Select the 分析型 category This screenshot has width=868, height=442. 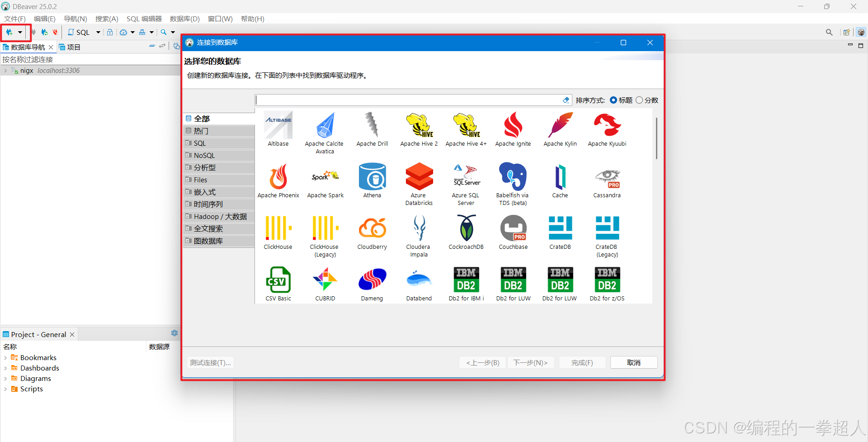219,167
